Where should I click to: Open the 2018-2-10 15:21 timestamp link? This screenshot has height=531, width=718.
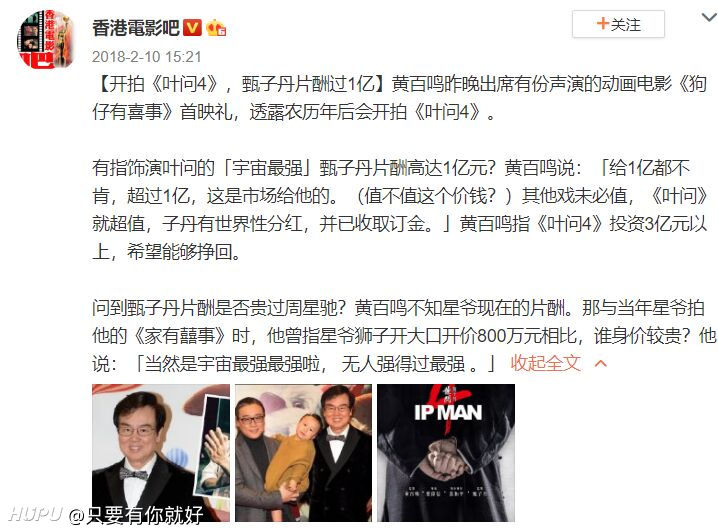(x=147, y=57)
